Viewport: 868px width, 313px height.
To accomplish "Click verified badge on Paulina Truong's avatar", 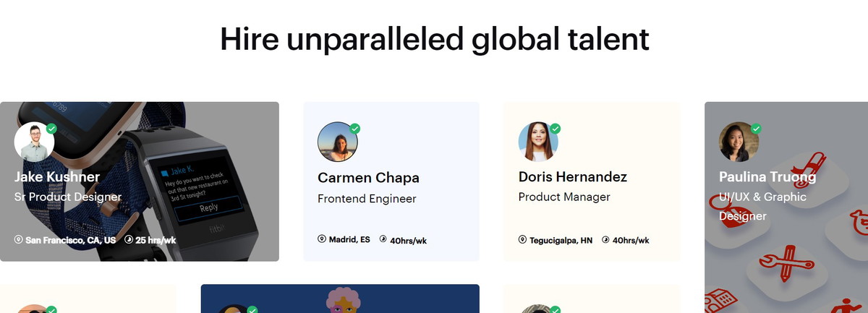I will 756,129.
